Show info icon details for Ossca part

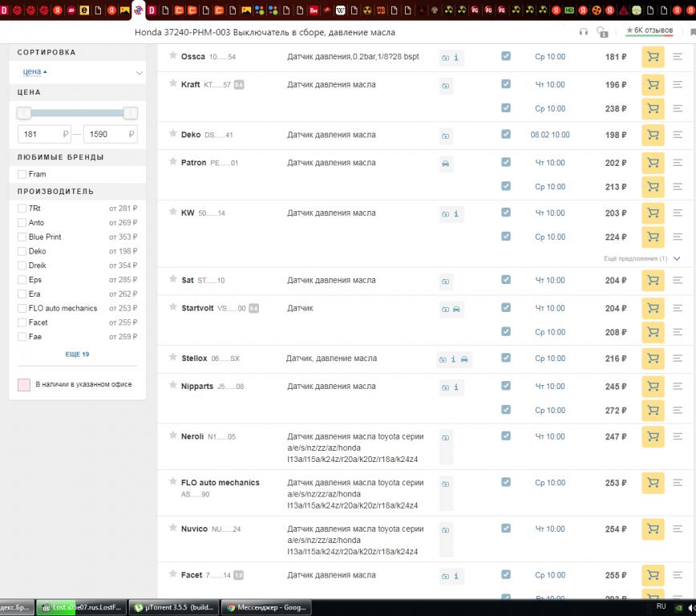[456, 57]
